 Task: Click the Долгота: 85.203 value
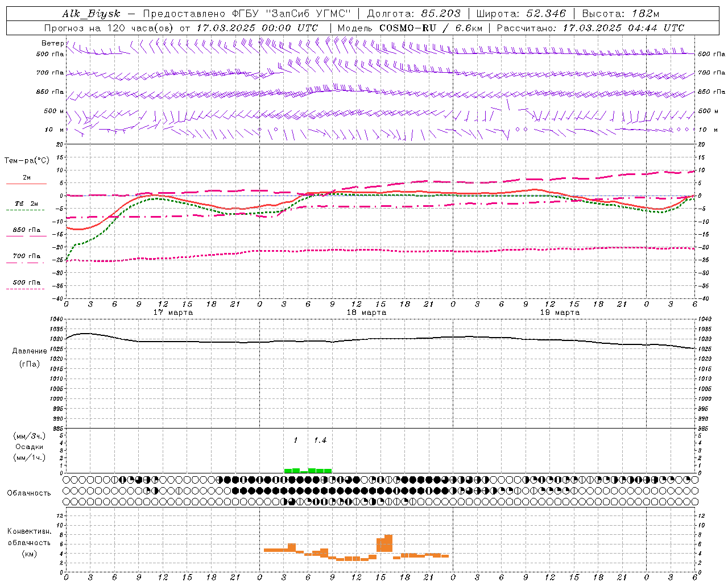pyautogui.click(x=414, y=14)
